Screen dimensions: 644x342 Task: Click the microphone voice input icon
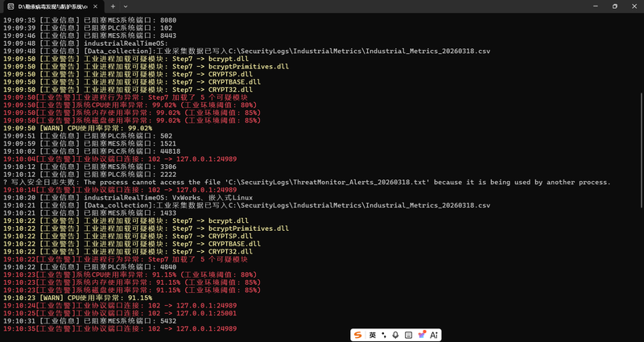pyautogui.click(x=395, y=335)
